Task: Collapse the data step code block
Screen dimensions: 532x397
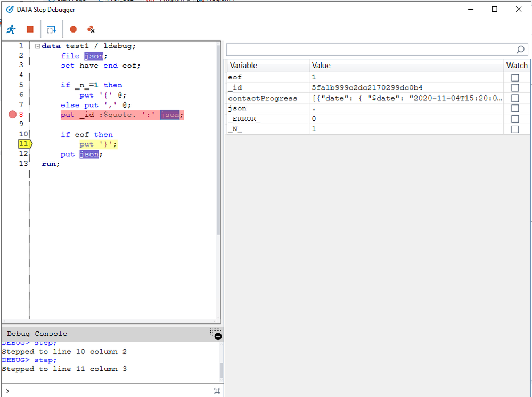Action: 37,46
